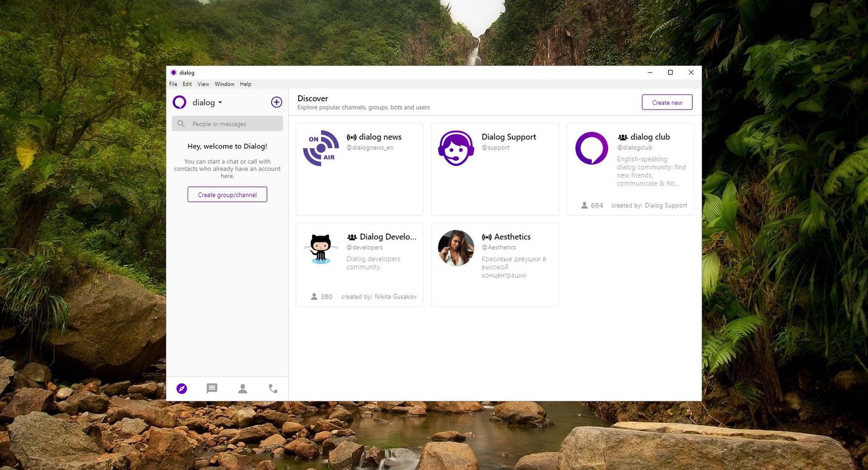Click the @developers handle
This screenshot has width=868, height=470.
(x=364, y=248)
